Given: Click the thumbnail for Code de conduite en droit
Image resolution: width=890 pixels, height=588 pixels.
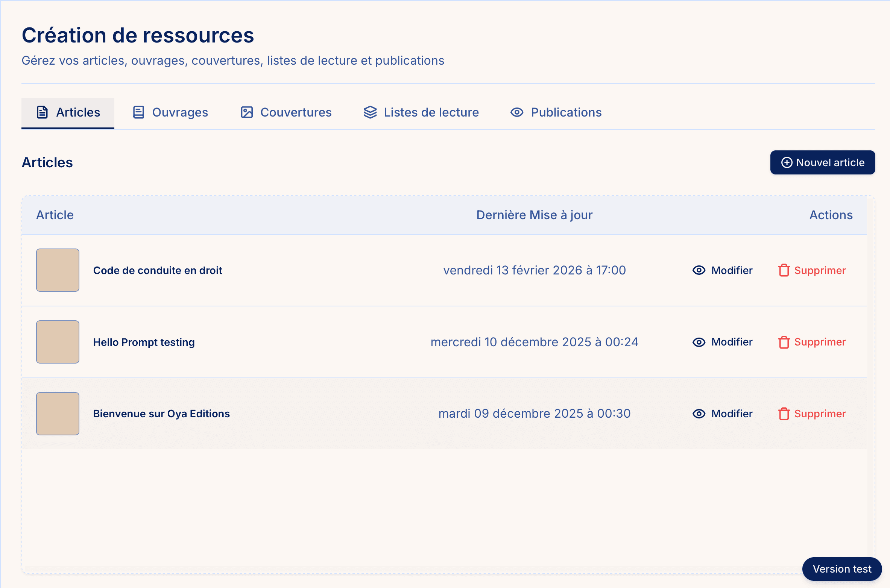Looking at the screenshot, I should (57, 270).
